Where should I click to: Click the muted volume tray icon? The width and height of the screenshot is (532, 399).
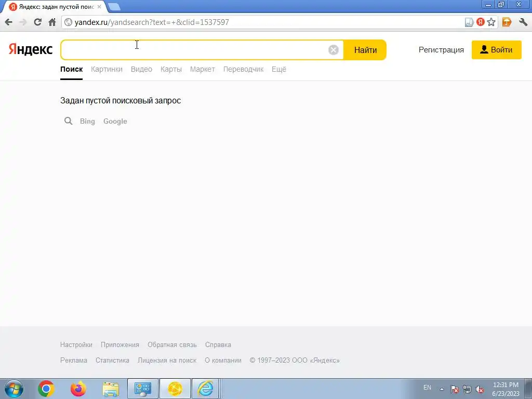tap(480, 389)
